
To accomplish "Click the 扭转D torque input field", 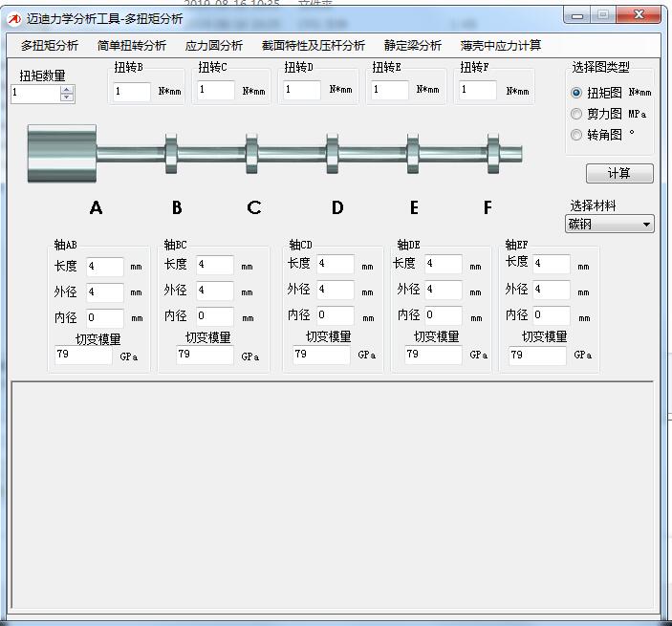I will click(x=302, y=90).
